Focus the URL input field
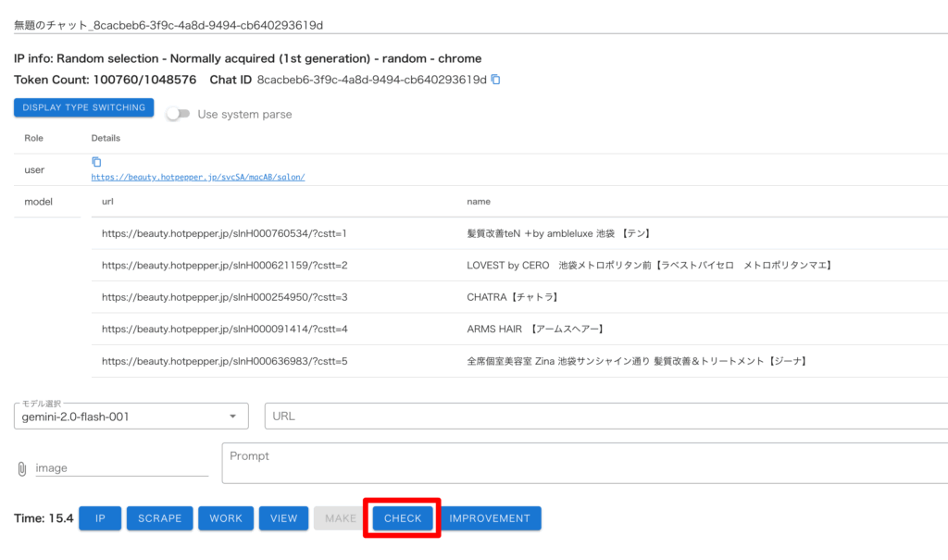The image size is (948, 560). (602, 417)
